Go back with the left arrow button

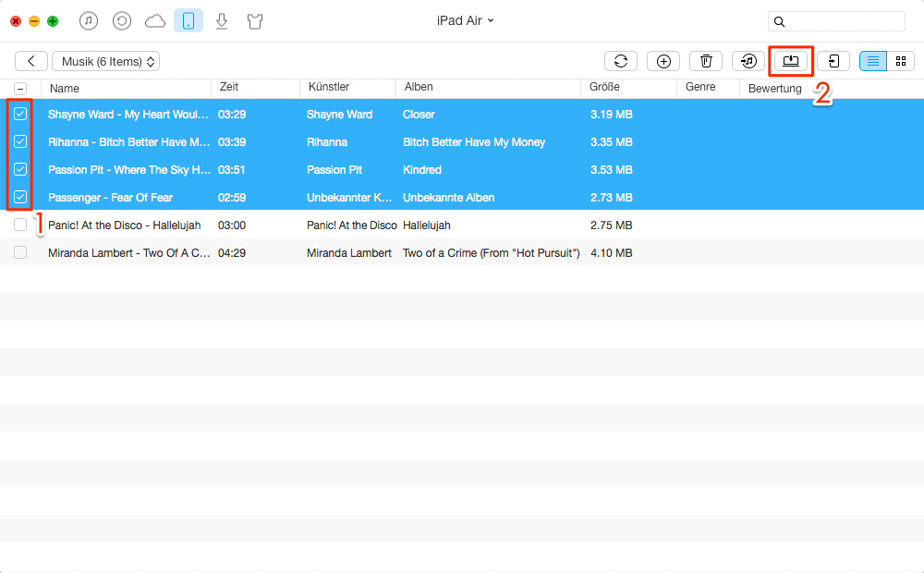point(31,61)
